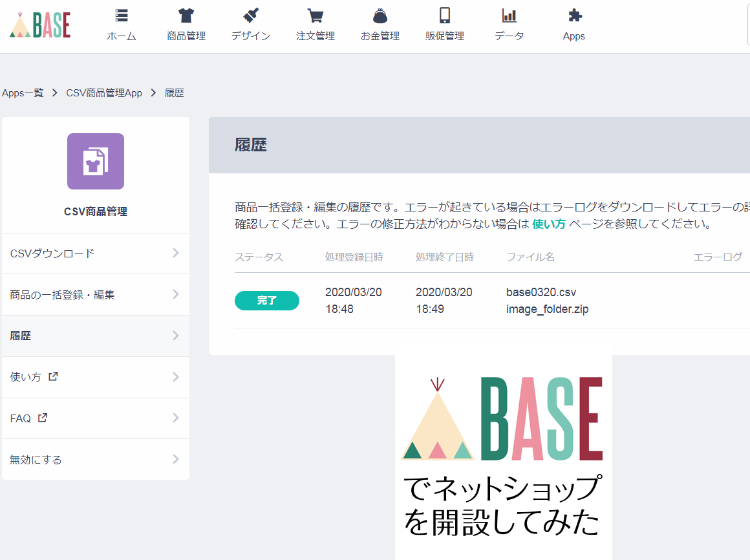Open product management T-shirt icon
750x560 pixels.
tap(186, 16)
